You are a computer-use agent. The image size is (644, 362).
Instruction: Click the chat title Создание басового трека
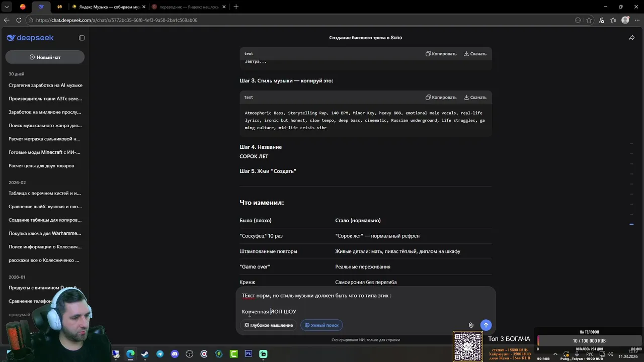click(x=366, y=38)
